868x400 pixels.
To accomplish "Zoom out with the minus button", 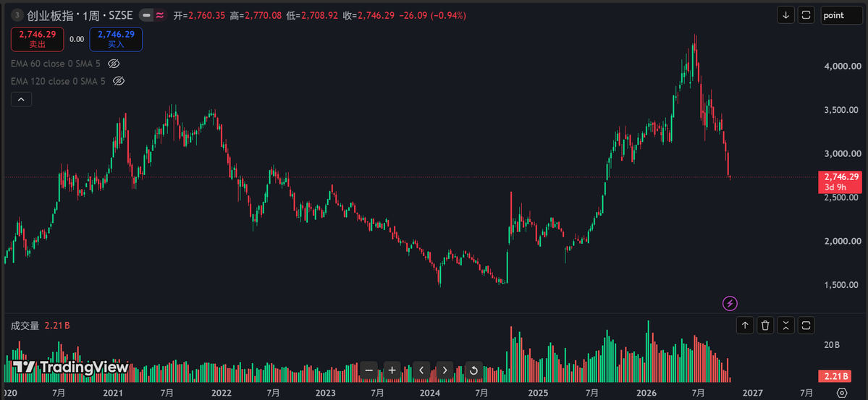I will [x=370, y=370].
